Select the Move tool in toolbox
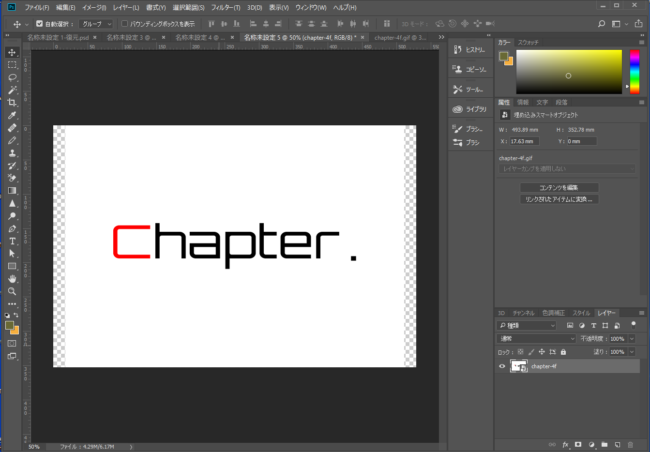Viewport: 650px width, 452px height. coord(12,52)
